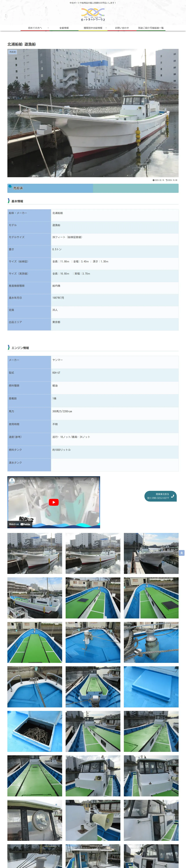Click the scroll-to-top arrow button
Image resolution: width=186 pixels, height=868 pixels.
point(182,553)
